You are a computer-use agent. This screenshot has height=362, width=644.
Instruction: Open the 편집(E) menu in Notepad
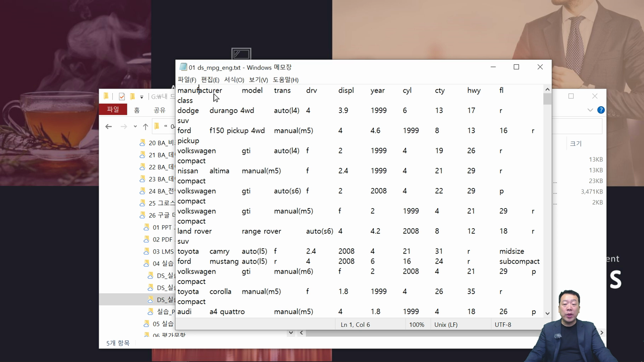210,79
